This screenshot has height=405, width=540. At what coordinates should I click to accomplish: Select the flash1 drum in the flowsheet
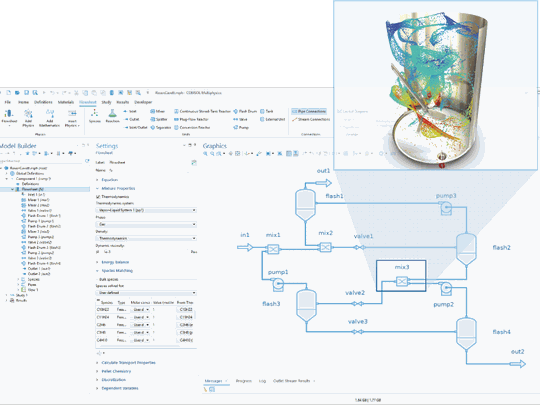tap(305, 205)
